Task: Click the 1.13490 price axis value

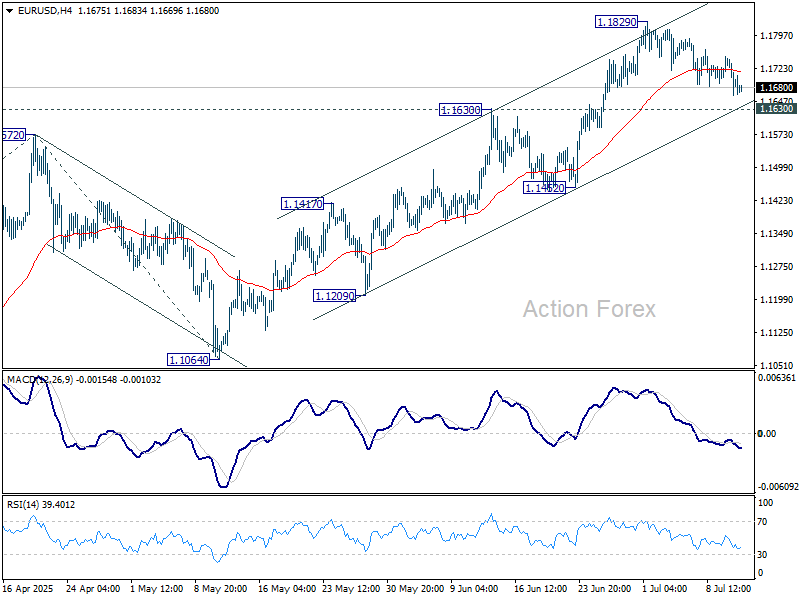Action: pyautogui.click(x=777, y=234)
